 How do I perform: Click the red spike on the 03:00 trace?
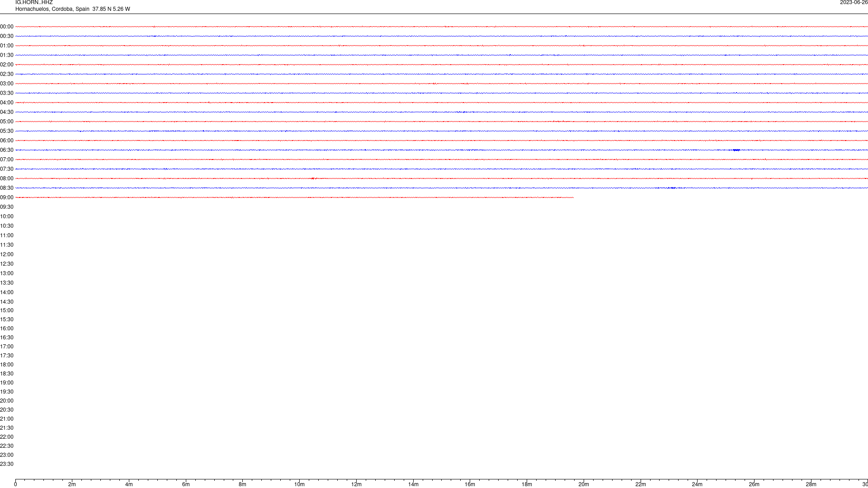point(434,84)
